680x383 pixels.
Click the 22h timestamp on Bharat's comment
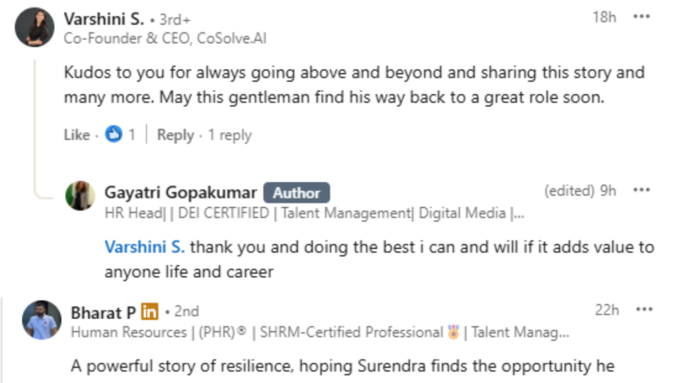tap(607, 310)
